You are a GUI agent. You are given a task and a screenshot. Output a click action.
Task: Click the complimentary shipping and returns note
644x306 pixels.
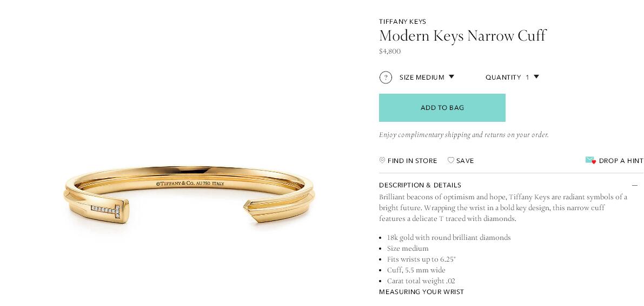click(x=463, y=135)
